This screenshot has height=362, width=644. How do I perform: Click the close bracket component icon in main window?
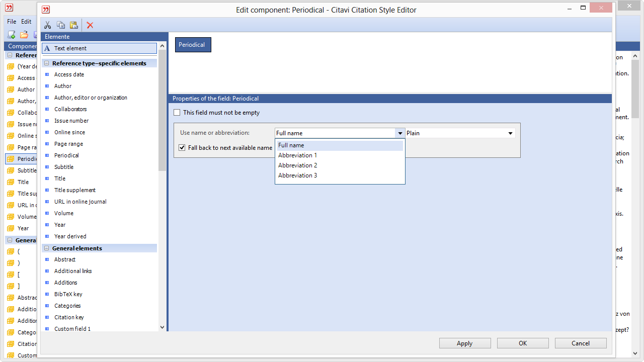[11, 286]
